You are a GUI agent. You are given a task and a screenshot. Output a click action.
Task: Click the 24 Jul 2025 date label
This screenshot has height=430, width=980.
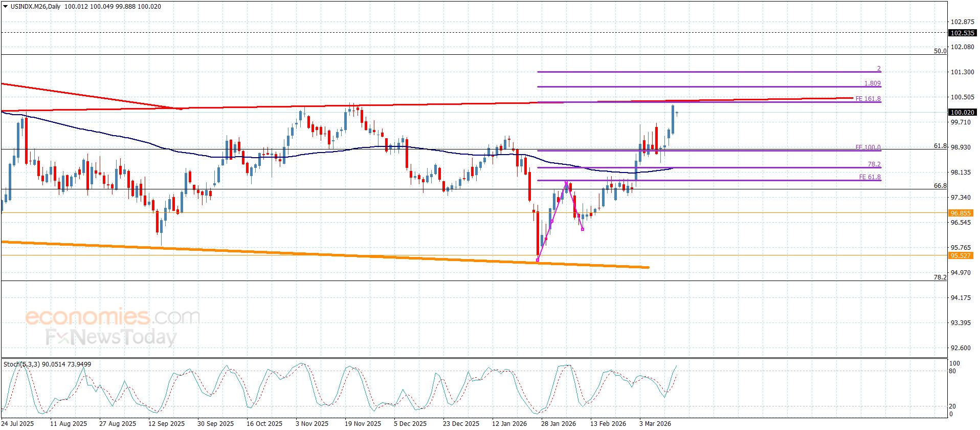[x=18, y=423]
